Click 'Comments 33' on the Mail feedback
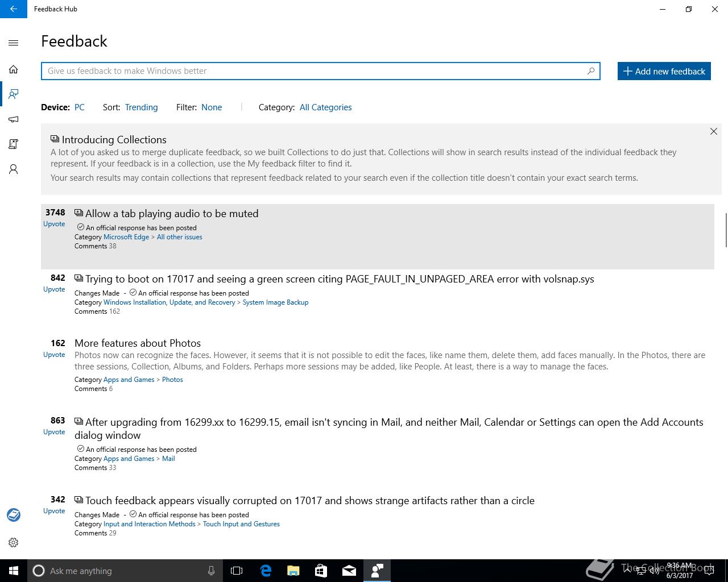Viewport: 728px width, 582px height. click(x=95, y=468)
